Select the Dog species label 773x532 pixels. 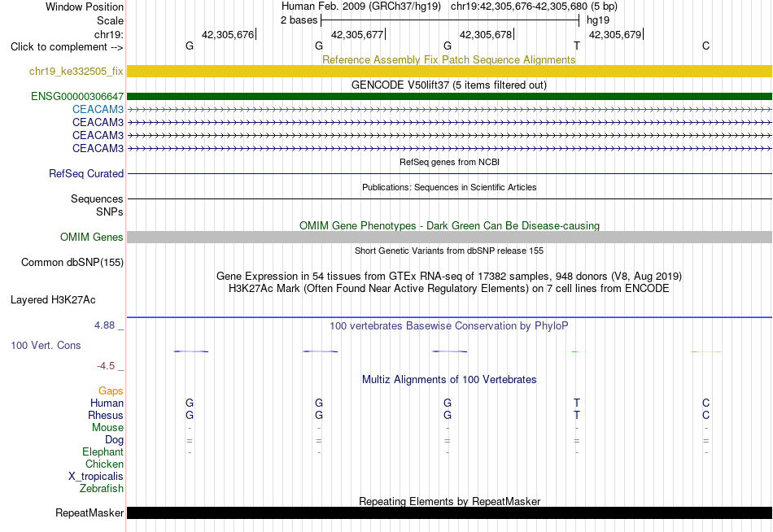(x=114, y=440)
